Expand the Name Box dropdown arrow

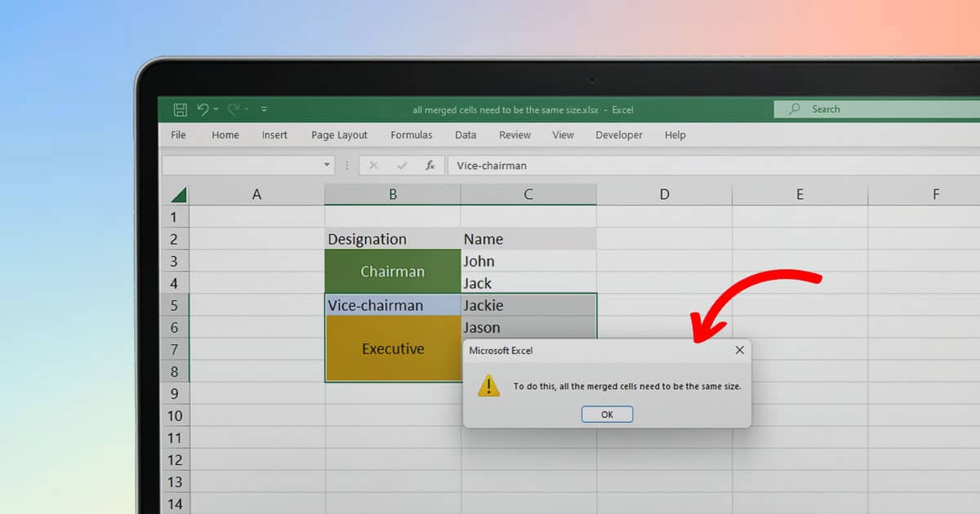pyautogui.click(x=327, y=166)
